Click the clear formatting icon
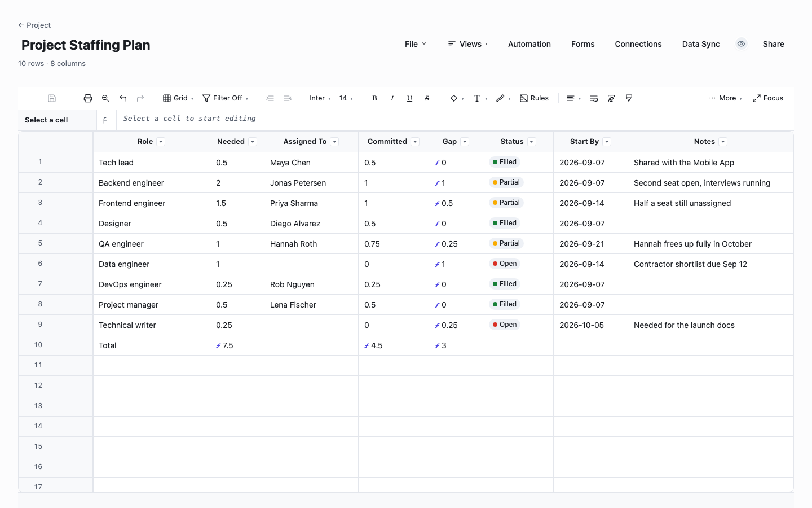This screenshot has height=508, width=812. point(611,98)
